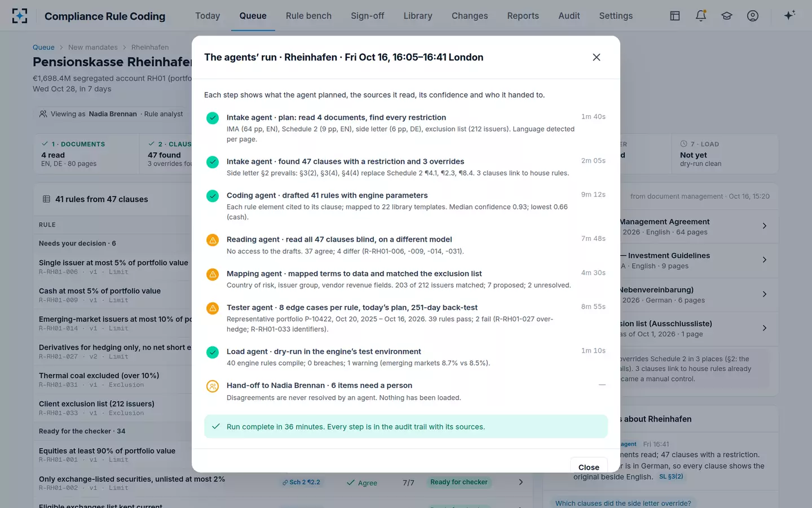Follow the Queue breadcrumb link

coord(43,47)
